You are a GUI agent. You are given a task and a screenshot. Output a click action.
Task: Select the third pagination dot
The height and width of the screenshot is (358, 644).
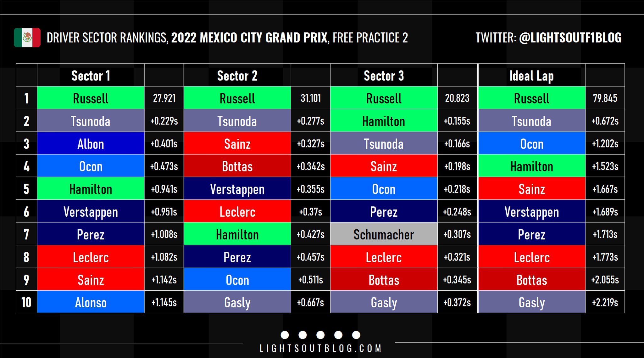click(x=320, y=335)
